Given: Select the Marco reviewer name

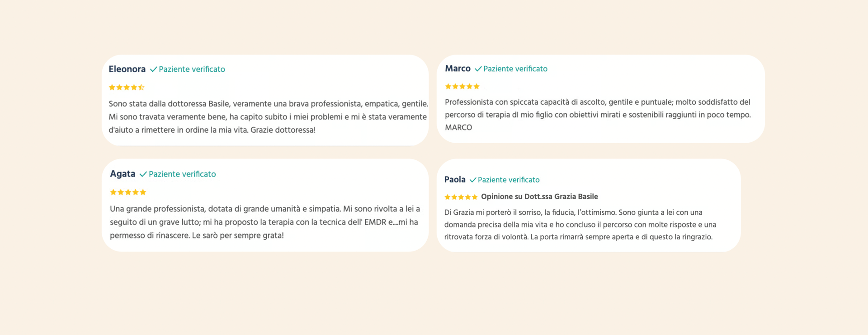Looking at the screenshot, I should 458,69.
